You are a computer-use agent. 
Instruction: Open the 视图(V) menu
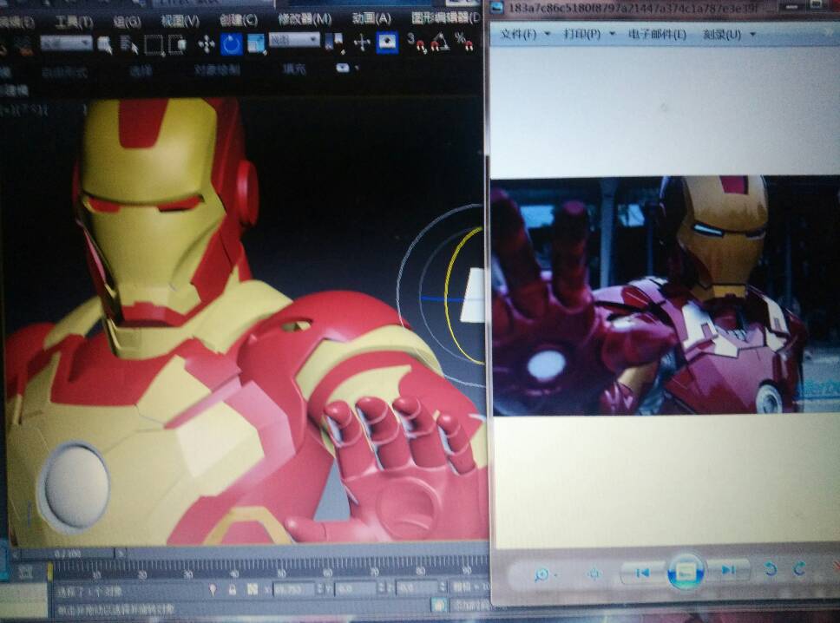[180, 22]
